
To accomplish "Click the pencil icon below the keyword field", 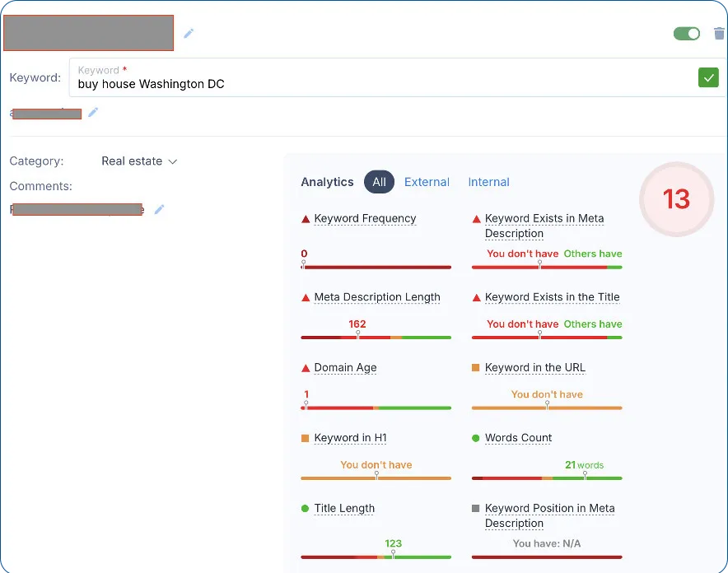I will (x=93, y=112).
